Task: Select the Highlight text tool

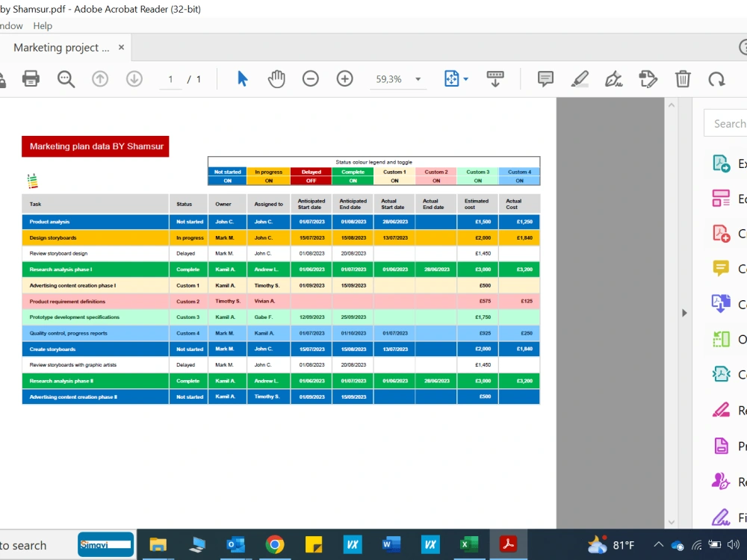Action: [580, 78]
